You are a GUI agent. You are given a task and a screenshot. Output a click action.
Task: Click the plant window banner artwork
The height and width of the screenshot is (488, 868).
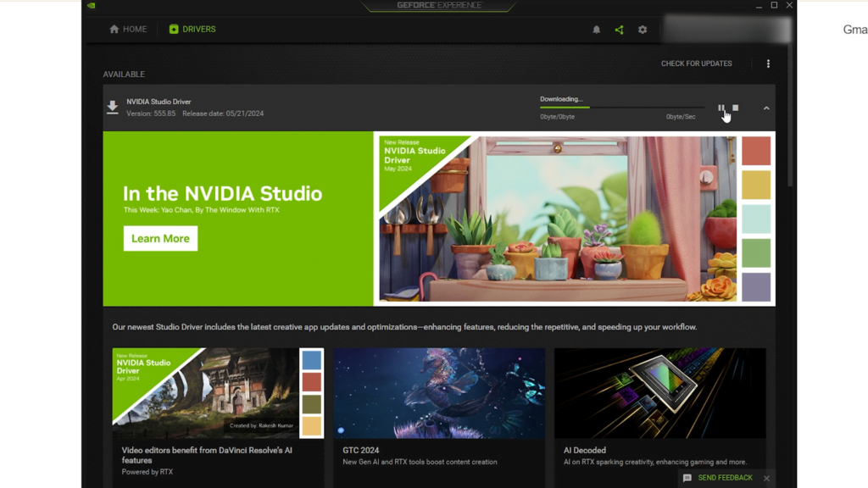pos(558,219)
